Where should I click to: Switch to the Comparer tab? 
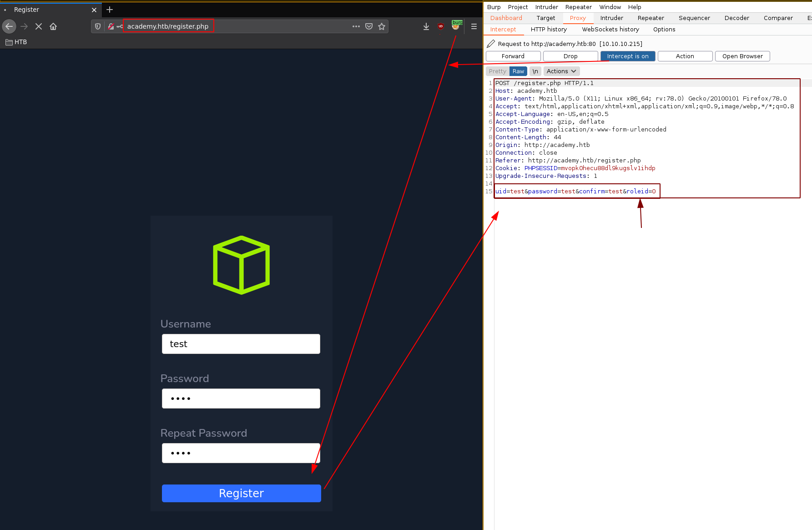point(778,18)
